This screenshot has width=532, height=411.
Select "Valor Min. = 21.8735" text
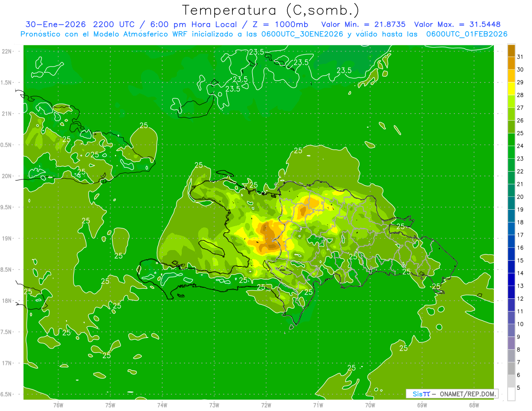(x=363, y=24)
